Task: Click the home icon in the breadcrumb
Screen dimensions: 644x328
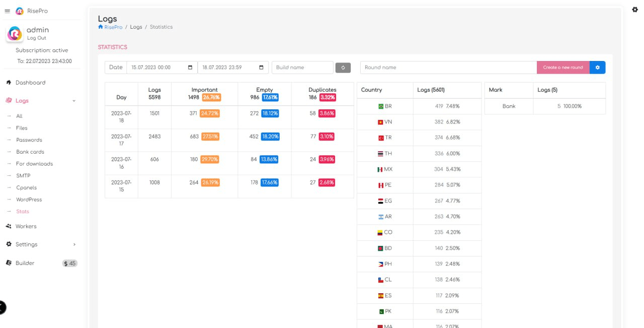Action: (x=101, y=27)
